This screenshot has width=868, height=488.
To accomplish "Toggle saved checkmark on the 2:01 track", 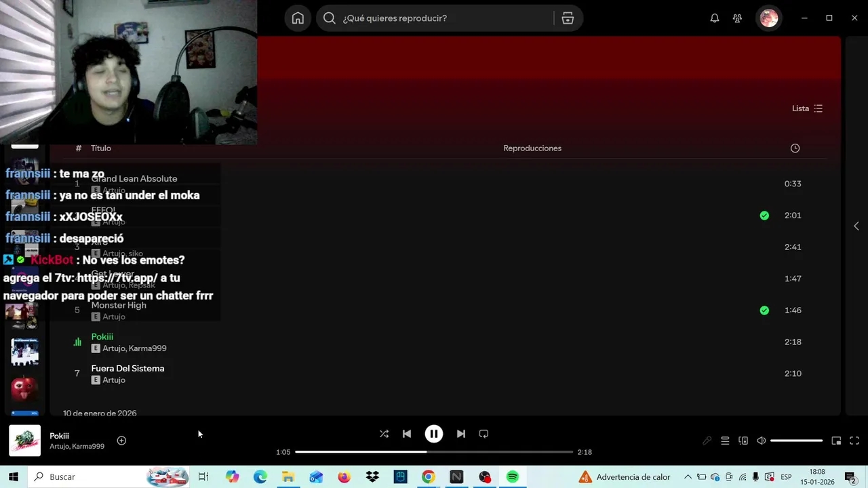I will pyautogui.click(x=764, y=216).
